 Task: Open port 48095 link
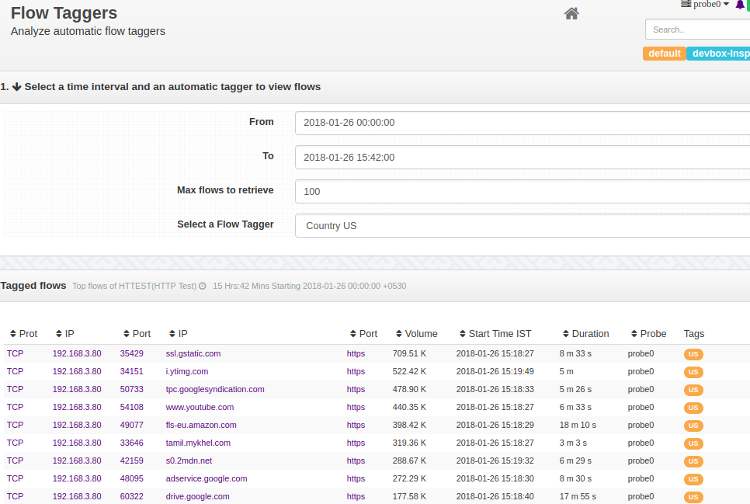tap(132, 479)
